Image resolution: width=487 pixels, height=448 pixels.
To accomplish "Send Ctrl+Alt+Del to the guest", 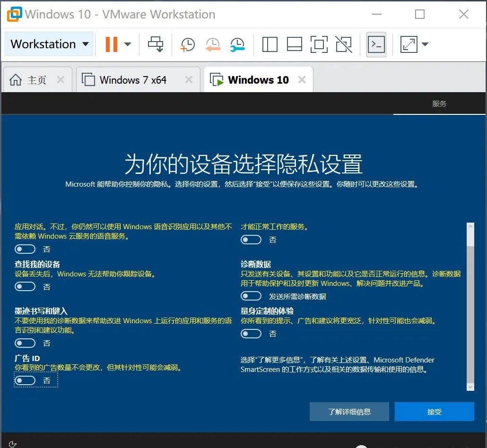I will [156, 44].
